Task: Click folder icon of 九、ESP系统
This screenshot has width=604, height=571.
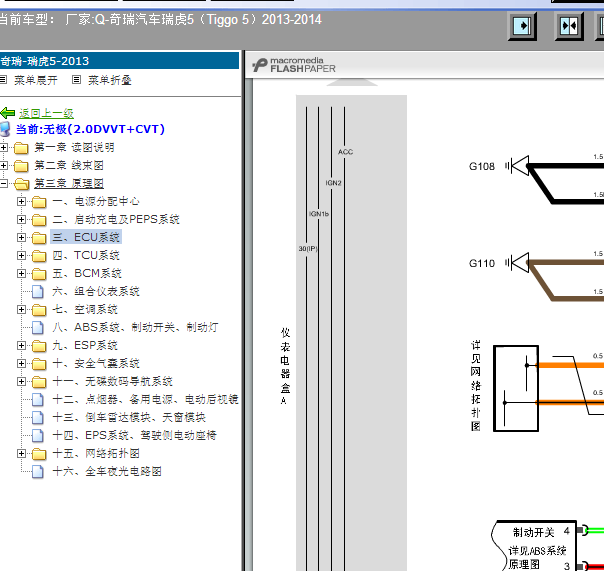Action: point(39,346)
